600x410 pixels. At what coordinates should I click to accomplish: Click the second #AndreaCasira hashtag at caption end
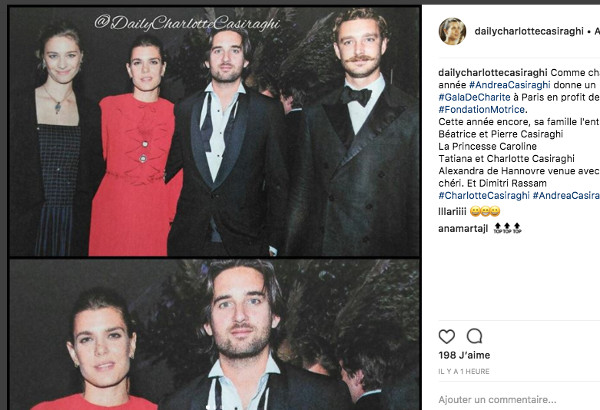(x=566, y=195)
